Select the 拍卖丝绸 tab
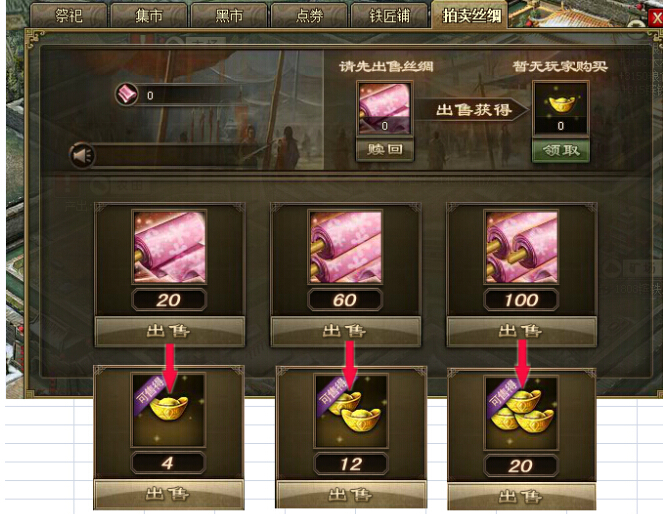 click(470, 16)
